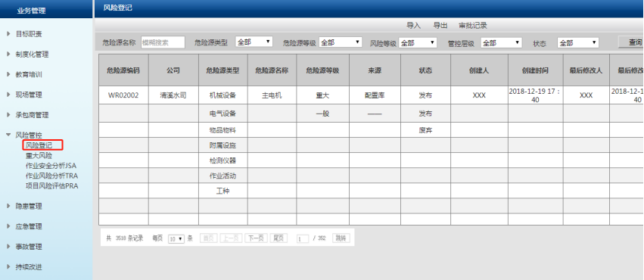Open the 危险源等级 dropdown

pos(341,42)
